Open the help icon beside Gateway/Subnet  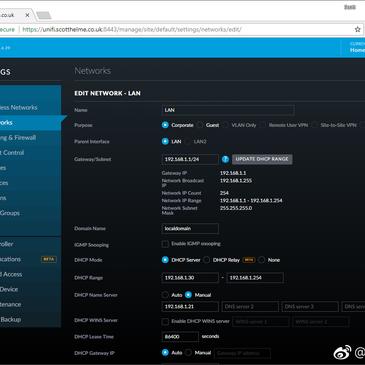[225, 159]
